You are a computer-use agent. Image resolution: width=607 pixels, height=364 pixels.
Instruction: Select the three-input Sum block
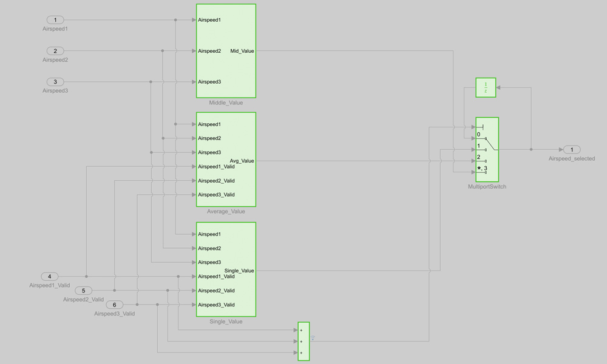(303, 341)
